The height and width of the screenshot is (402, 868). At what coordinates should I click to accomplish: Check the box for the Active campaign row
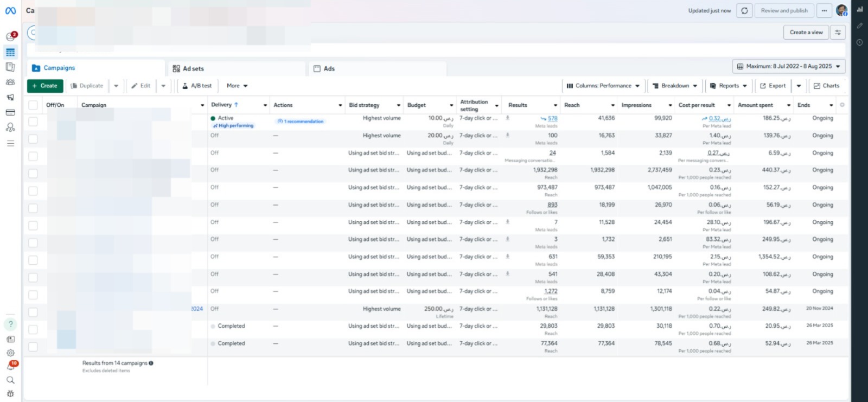point(33,122)
